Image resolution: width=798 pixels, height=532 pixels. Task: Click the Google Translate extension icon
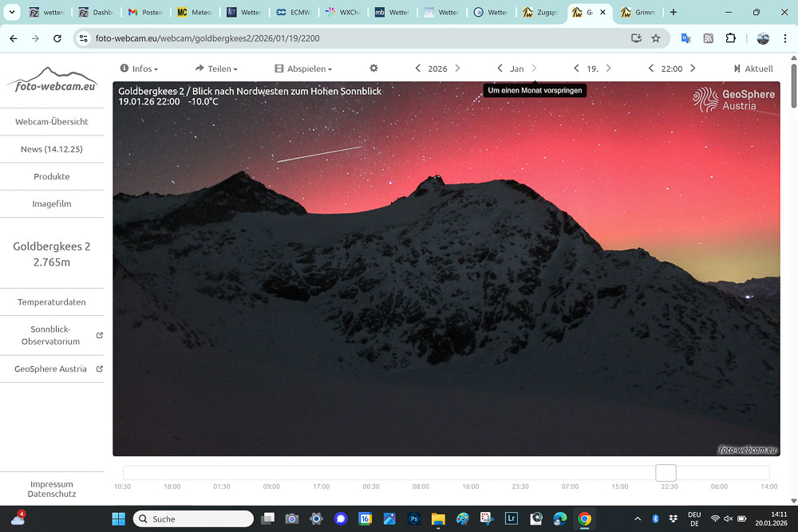pyautogui.click(x=685, y=38)
